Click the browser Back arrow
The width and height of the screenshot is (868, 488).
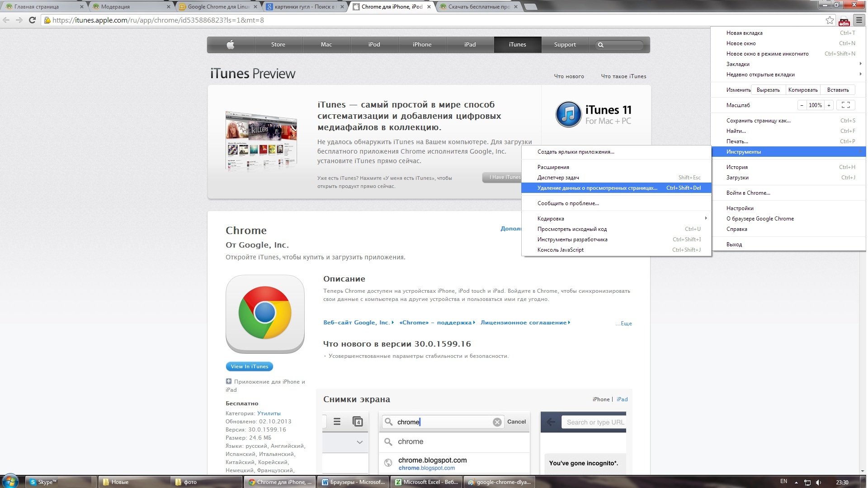coord(6,20)
